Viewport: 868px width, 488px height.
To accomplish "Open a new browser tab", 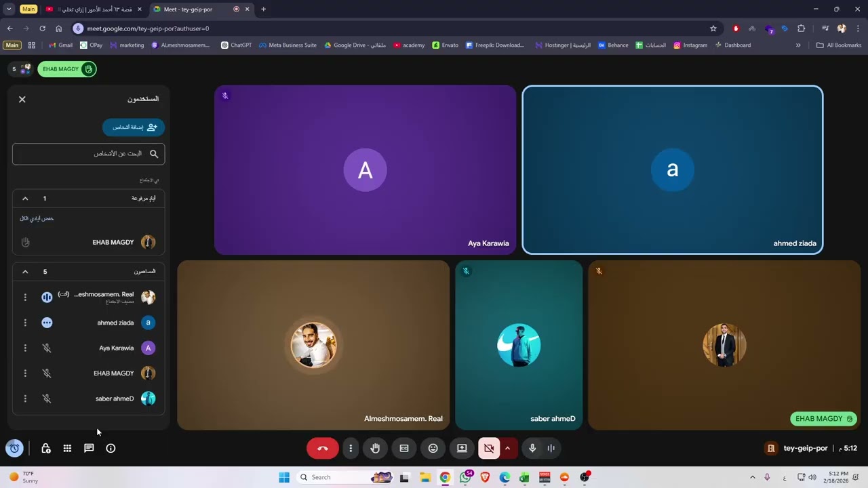I will click(263, 9).
